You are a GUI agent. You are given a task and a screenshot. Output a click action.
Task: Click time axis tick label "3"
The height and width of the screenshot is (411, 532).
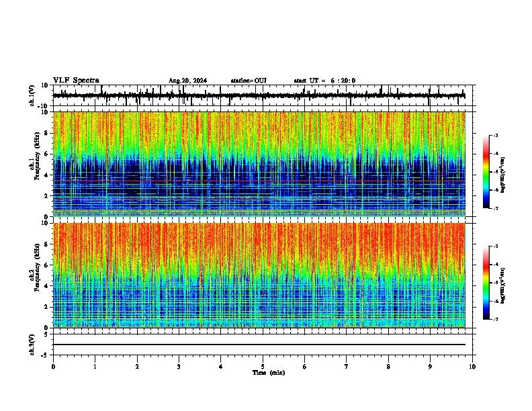click(179, 367)
